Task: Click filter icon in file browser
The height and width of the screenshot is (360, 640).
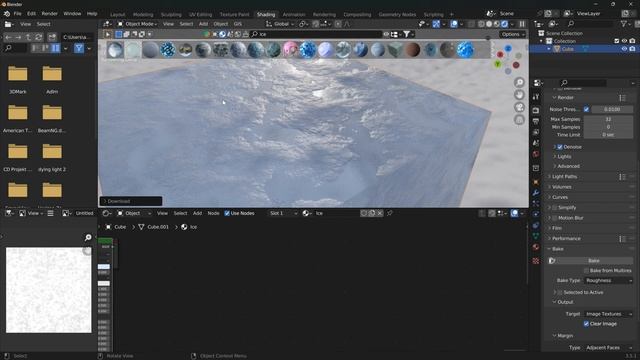Action: 79,48
